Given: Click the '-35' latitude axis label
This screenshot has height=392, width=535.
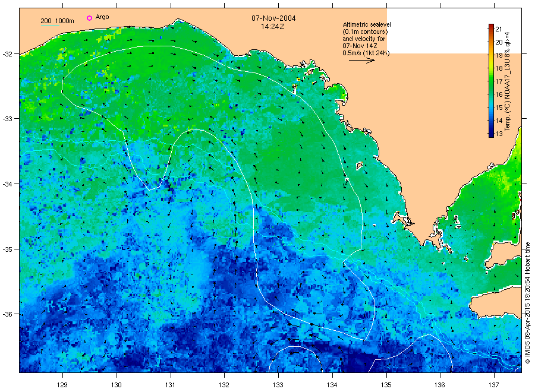Looking at the screenshot, I should [8, 249].
